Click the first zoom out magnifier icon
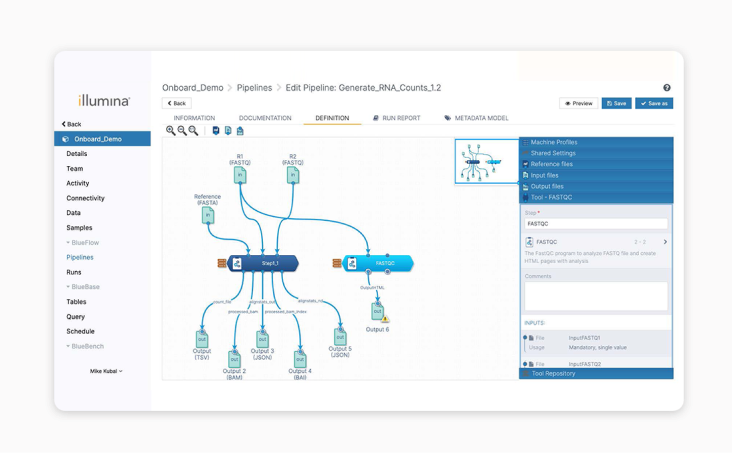This screenshot has height=453, width=732. pos(182,131)
